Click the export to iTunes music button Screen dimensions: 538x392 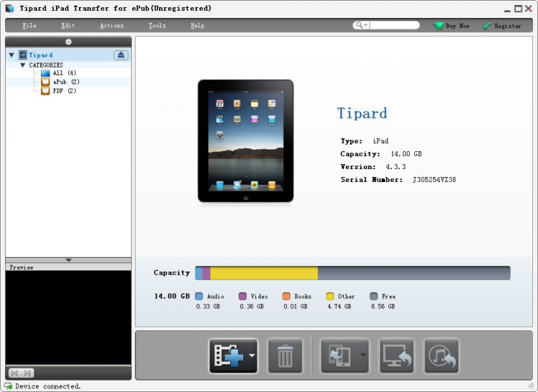point(441,356)
